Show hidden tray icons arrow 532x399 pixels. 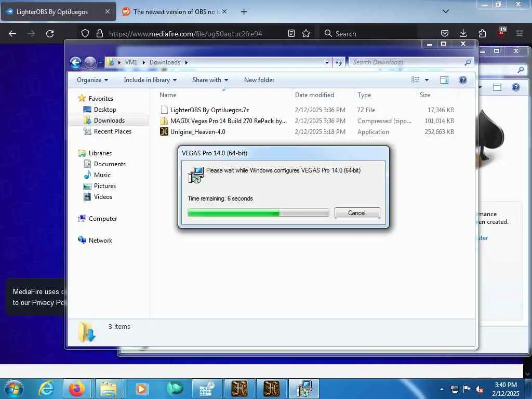442,390
